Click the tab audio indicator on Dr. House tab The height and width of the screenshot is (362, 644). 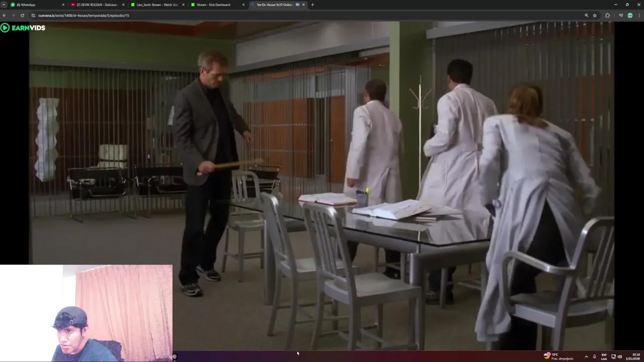tap(297, 5)
